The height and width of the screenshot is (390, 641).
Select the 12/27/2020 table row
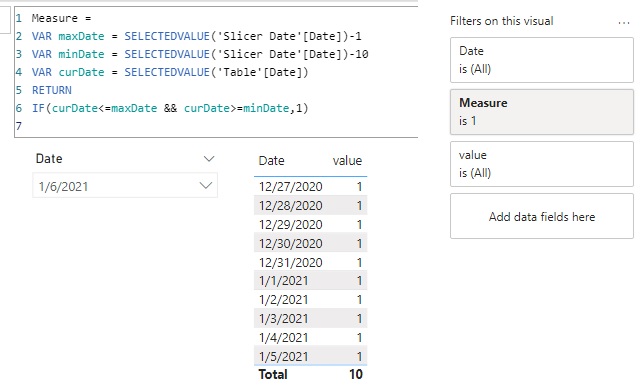311,186
